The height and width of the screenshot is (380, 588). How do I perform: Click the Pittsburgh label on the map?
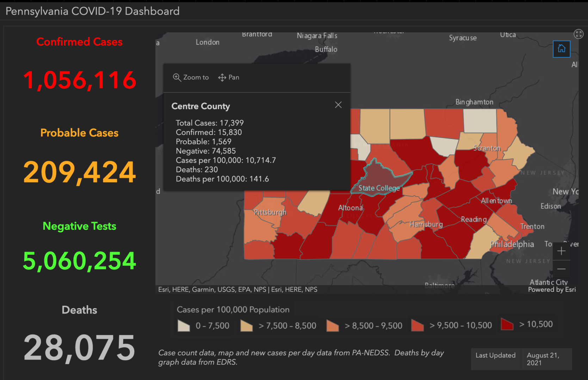[270, 213]
